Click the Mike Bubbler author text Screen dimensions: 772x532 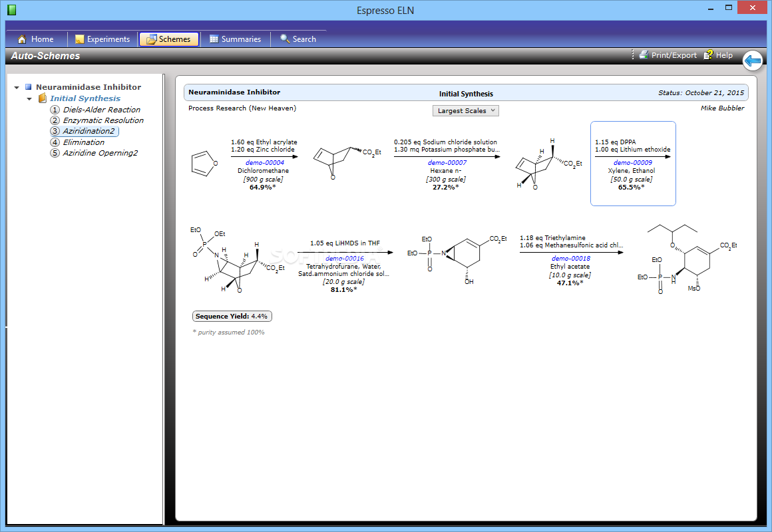click(722, 108)
